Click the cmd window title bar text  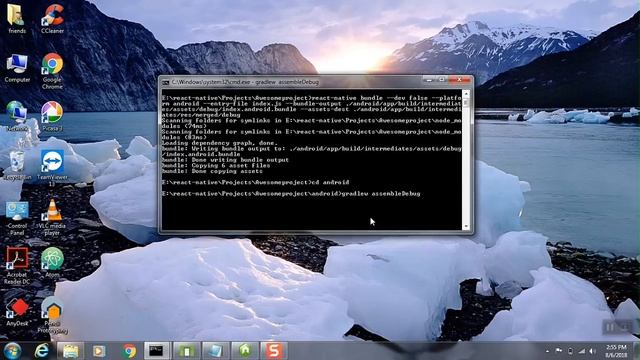tap(245, 82)
